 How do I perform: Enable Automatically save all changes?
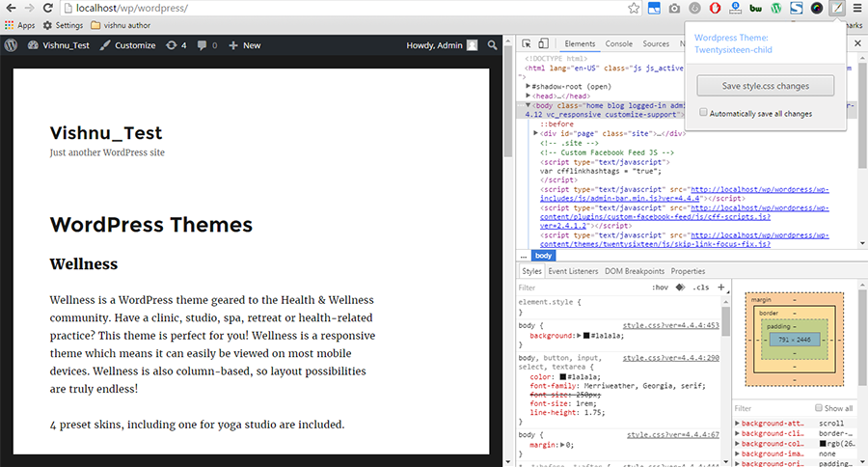703,113
